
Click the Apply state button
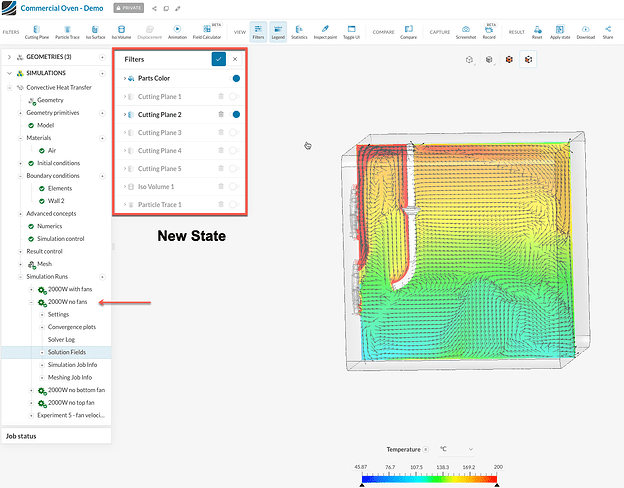click(x=559, y=31)
